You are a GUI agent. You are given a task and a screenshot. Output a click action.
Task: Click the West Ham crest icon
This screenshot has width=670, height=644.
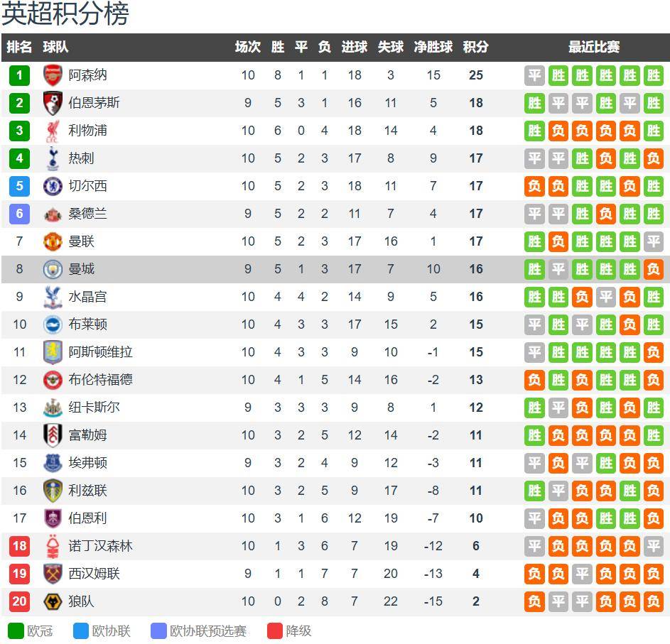(53, 574)
